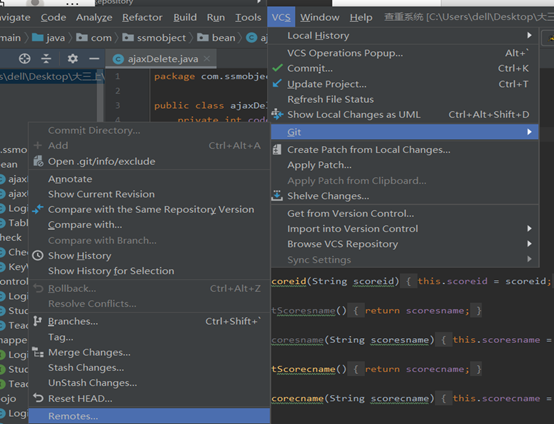554x424 pixels.
Task: Click ssmobject in breadcrumb path
Action: 154,37
